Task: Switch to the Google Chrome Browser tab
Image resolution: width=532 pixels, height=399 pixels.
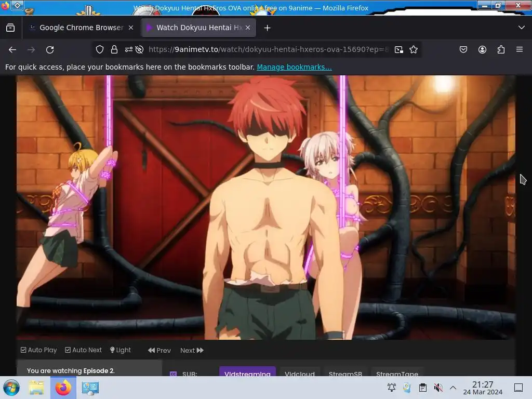Action: point(82,28)
